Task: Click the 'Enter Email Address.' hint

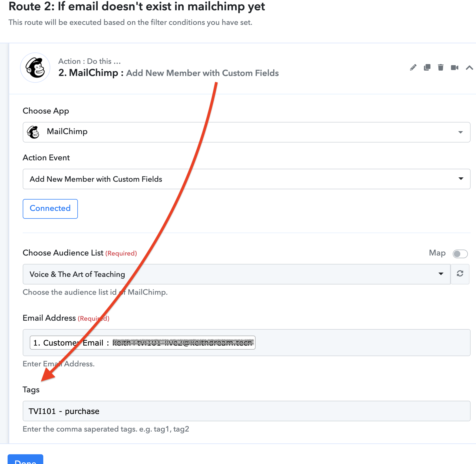Action: [59, 364]
